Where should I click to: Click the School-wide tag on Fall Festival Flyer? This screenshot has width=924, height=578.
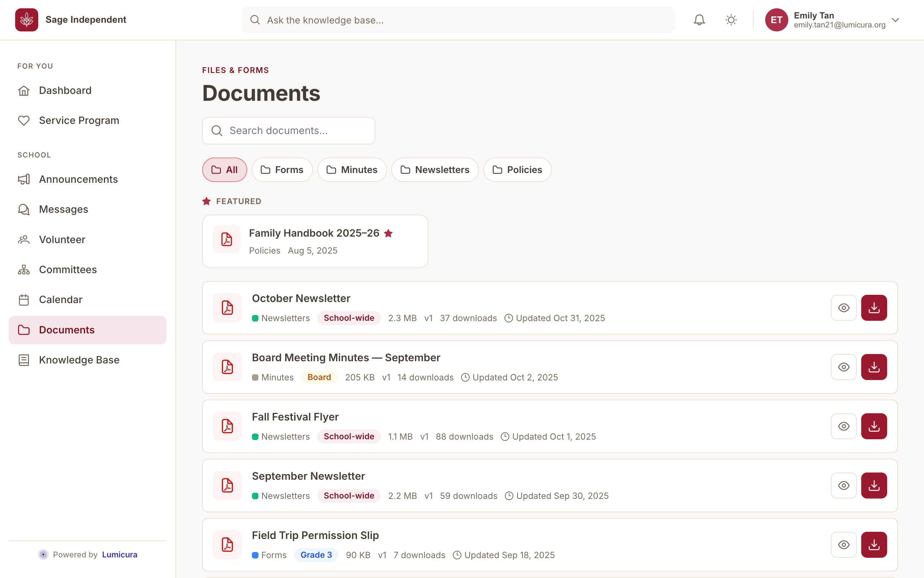pyautogui.click(x=349, y=436)
